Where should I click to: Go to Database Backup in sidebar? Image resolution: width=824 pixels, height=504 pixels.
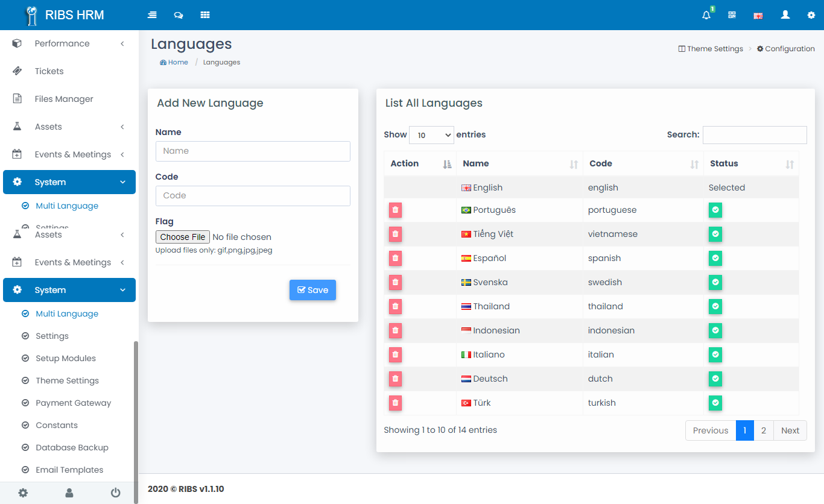tap(72, 447)
